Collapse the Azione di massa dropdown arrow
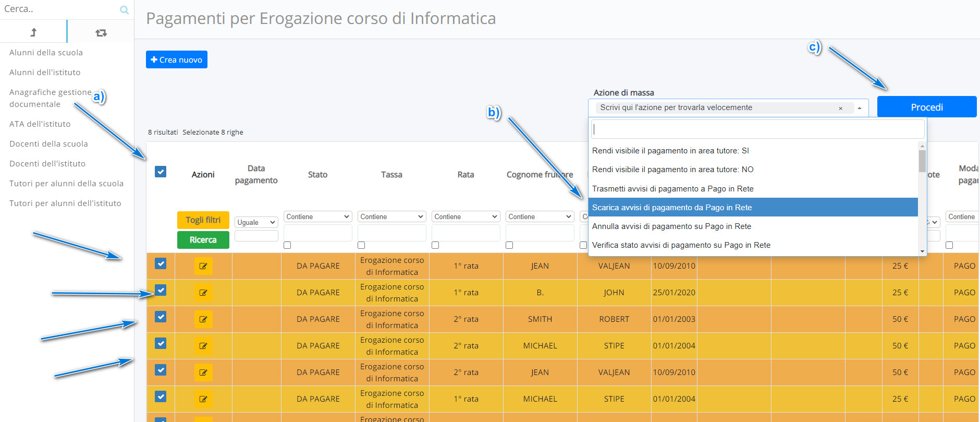The width and height of the screenshot is (980, 422). coord(860,108)
